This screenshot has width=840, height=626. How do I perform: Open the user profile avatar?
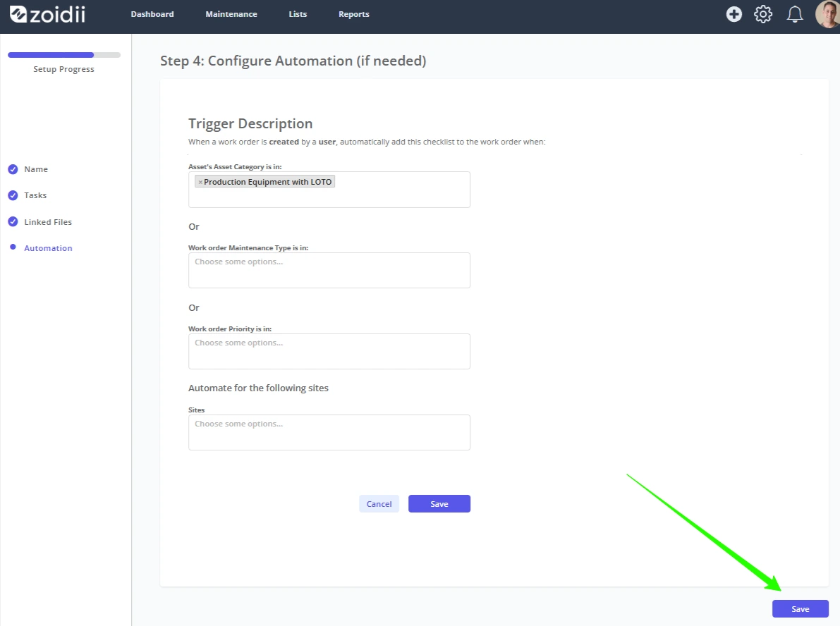pos(827,14)
